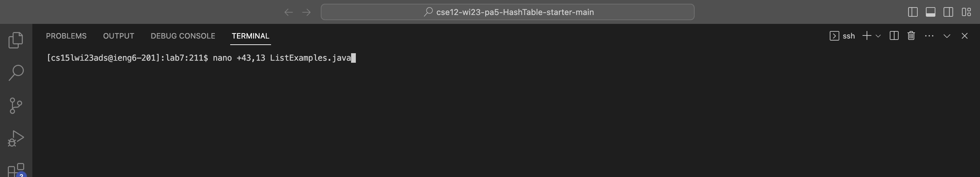Image resolution: width=980 pixels, height=177 pixels.
Task: Kill the terminal with trash icon
Action: pos(911,36)
